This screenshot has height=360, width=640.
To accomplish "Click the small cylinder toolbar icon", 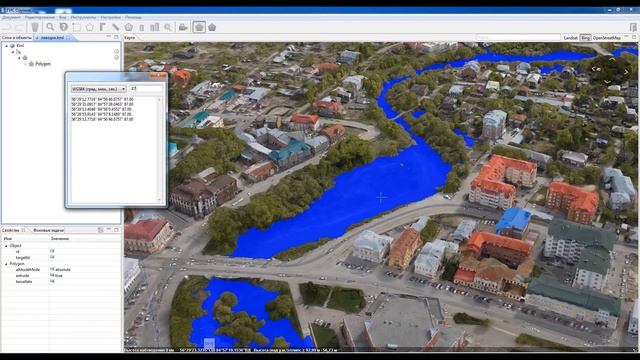I will (142, 27).
